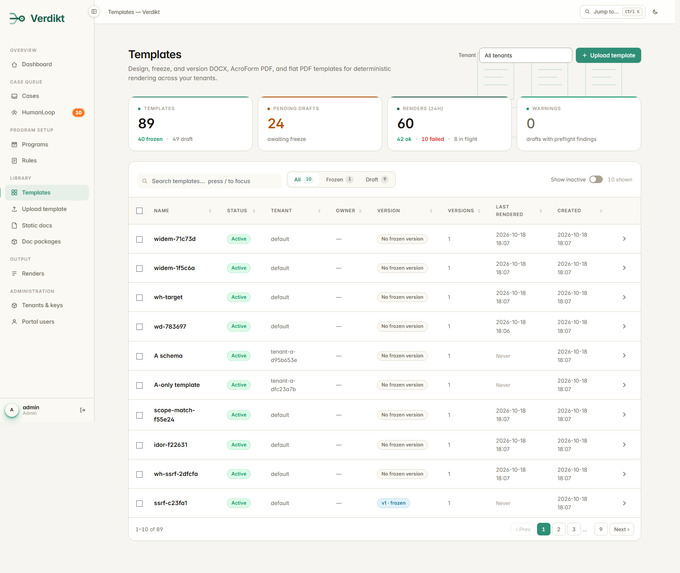Click the Portal users person icon

(x=14, y=322)
